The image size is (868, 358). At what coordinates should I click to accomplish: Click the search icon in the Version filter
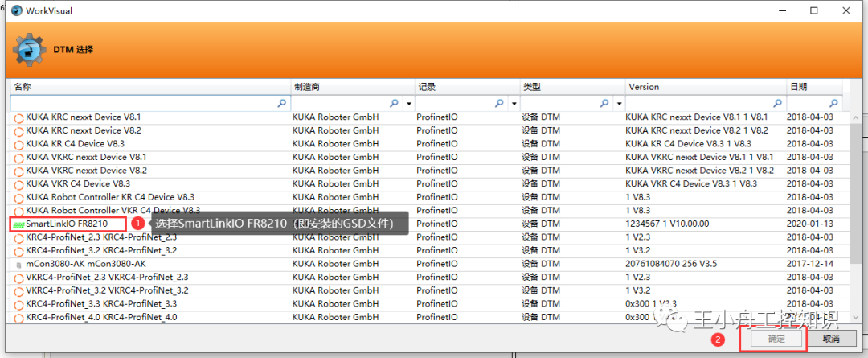778,103
